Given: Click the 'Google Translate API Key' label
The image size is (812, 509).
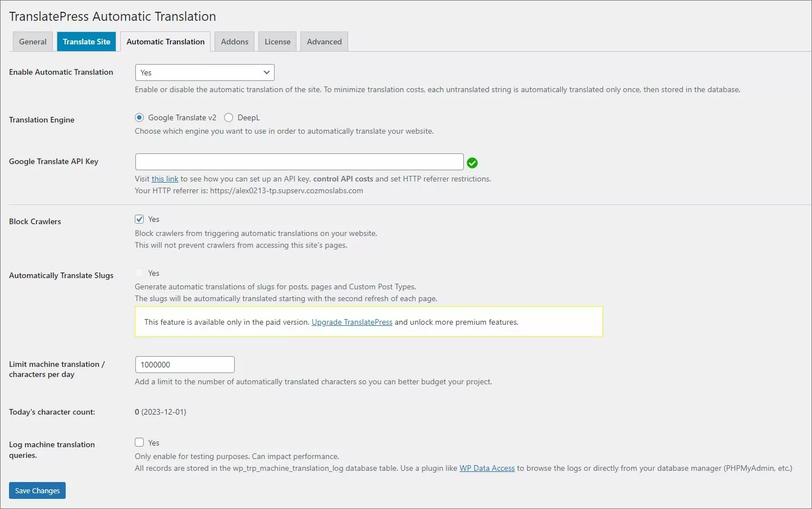Looking at the screenshot, I should (53, 161).
